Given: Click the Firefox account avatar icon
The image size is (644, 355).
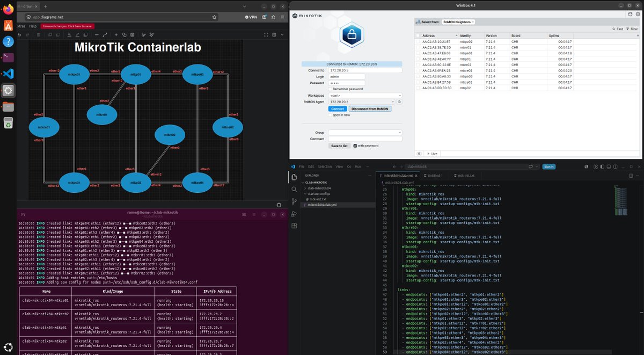Looking at the screenshot, I should point(264,17).
